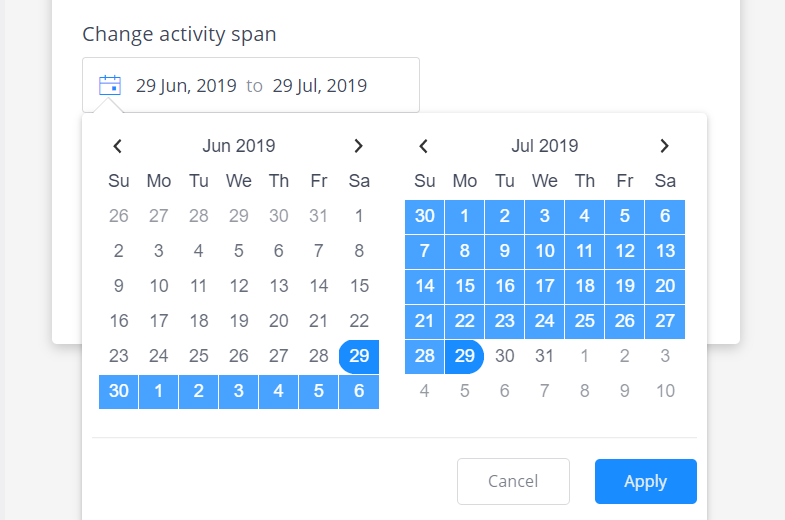Select June 19 in the left calendar
The image size is (785, 520).
[239, 321]
